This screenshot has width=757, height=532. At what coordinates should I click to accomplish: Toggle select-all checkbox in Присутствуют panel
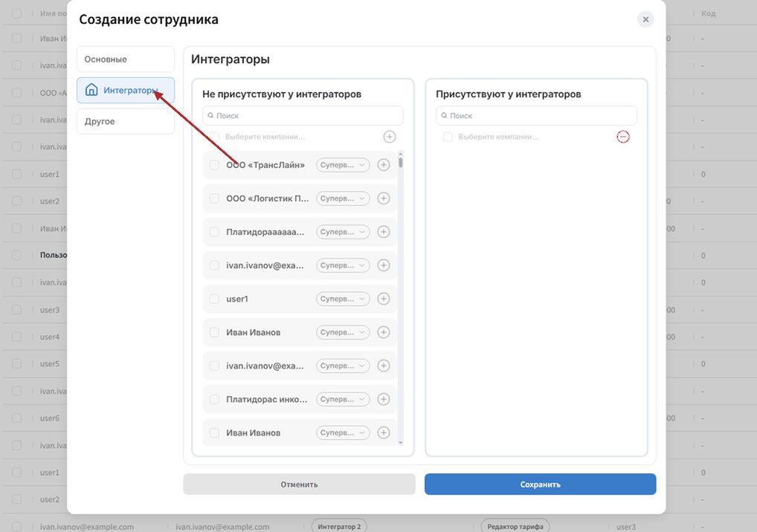pyautogui.click(x=448, y=137)
